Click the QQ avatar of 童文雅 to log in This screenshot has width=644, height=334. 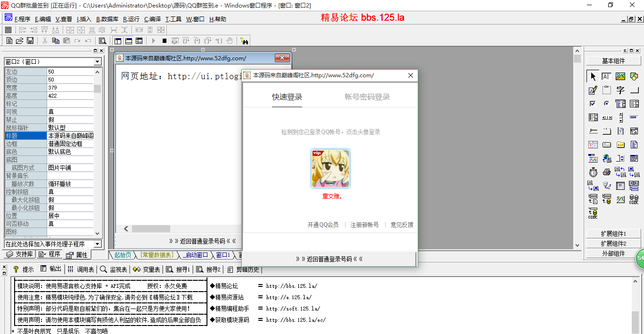pos(330,169)
